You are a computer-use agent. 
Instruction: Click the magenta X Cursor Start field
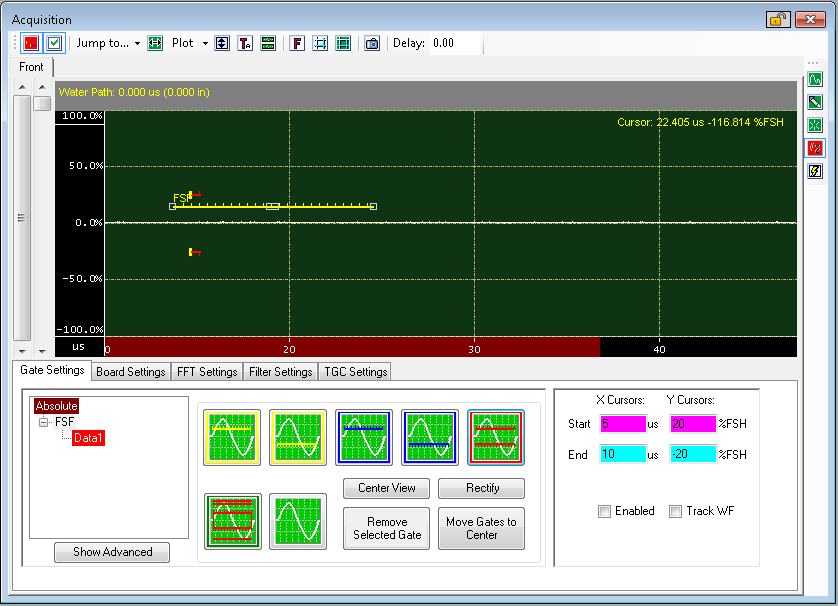621,424
